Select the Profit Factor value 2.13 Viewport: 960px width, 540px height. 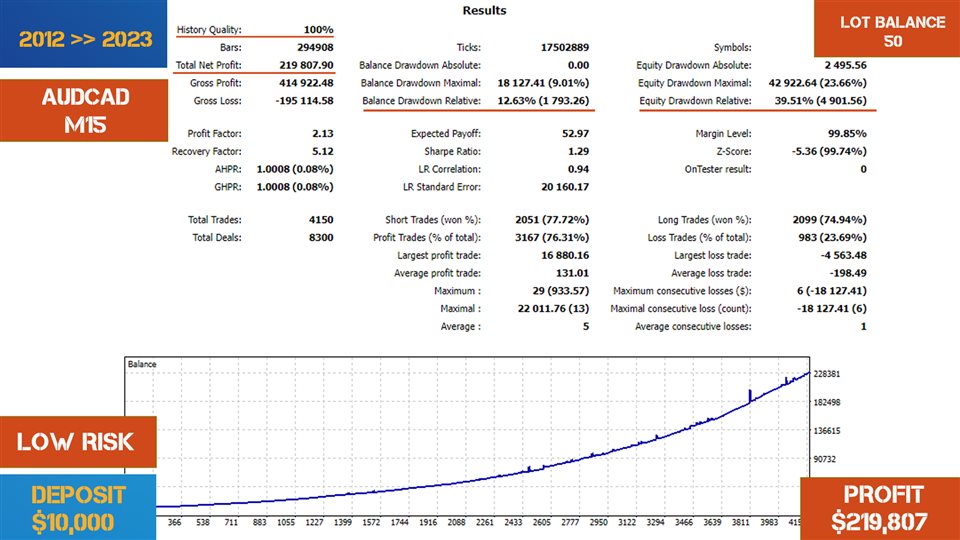(x=323, y=133)
